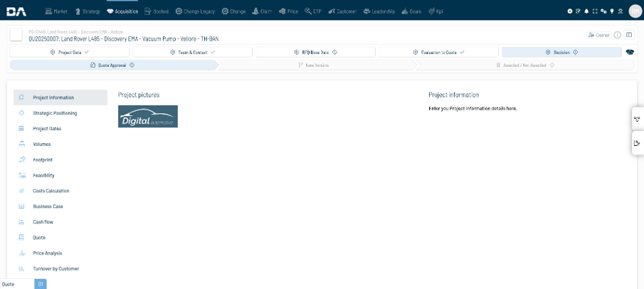Collapse the side panel icon beside info
The image size is (644, 289).
tap(629, 35)
